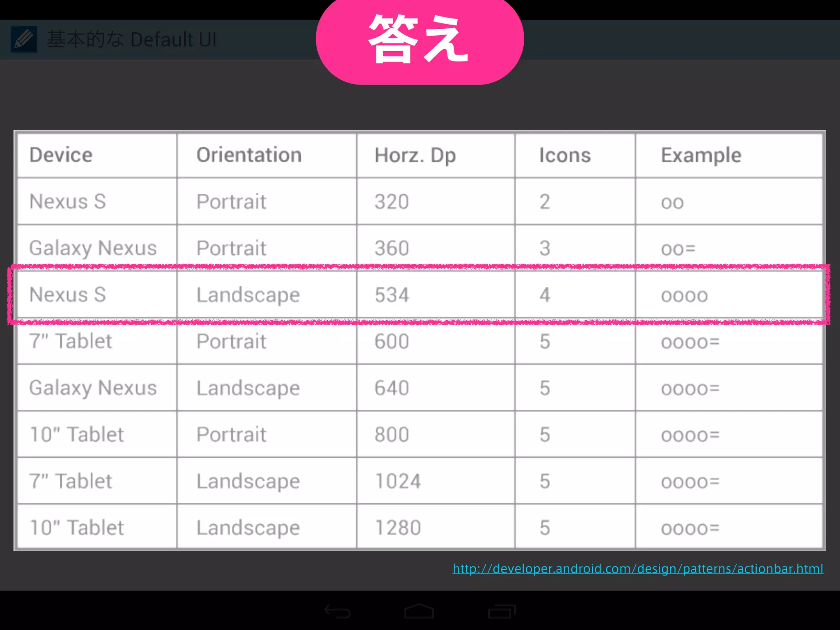840x630 pixels.
Task: Click the oooo example in highlighted row
Action: (685, 296)
